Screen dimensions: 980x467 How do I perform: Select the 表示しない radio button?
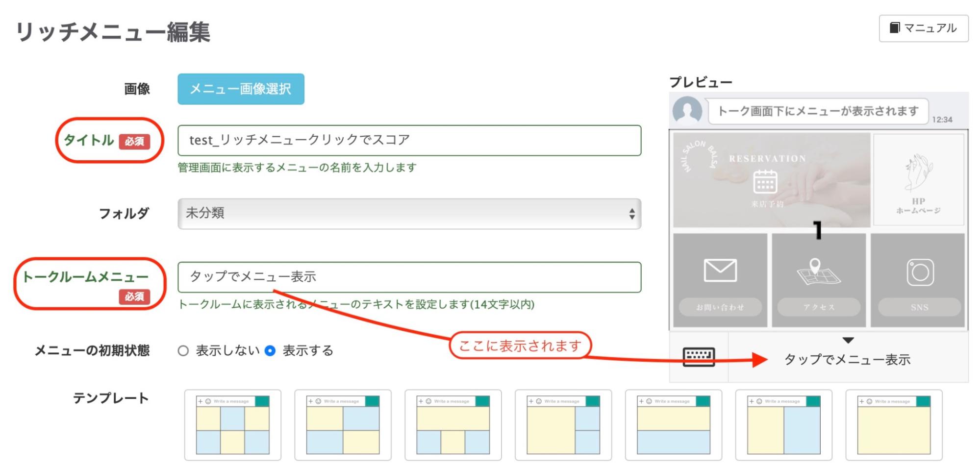(x=184, y=350)
